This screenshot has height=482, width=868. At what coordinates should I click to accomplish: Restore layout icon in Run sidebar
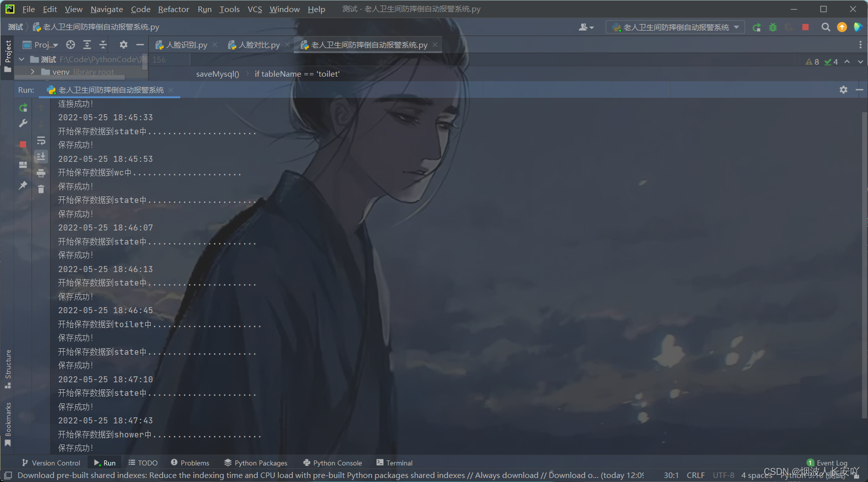click(x=23, y=165)
